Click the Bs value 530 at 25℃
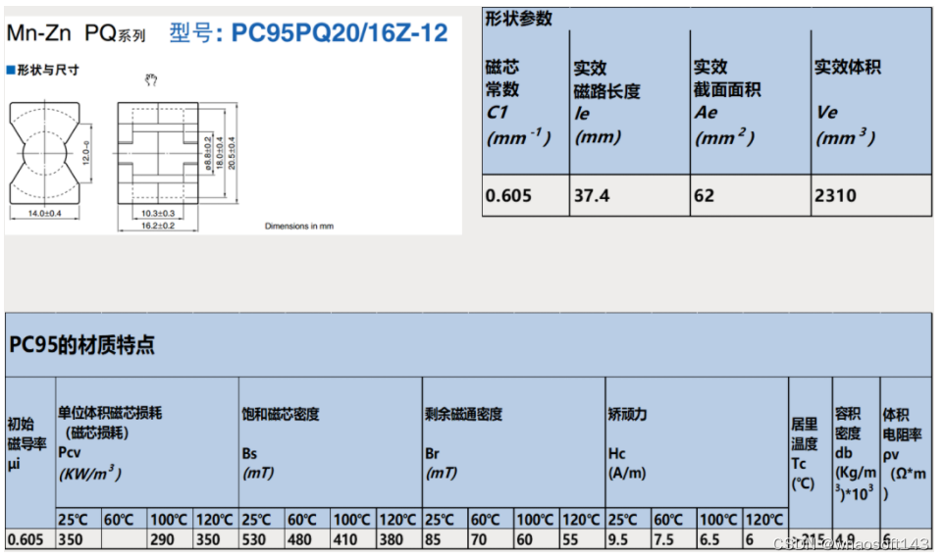The width and height of the screenshot is (944, 560). tap(253, 539)
